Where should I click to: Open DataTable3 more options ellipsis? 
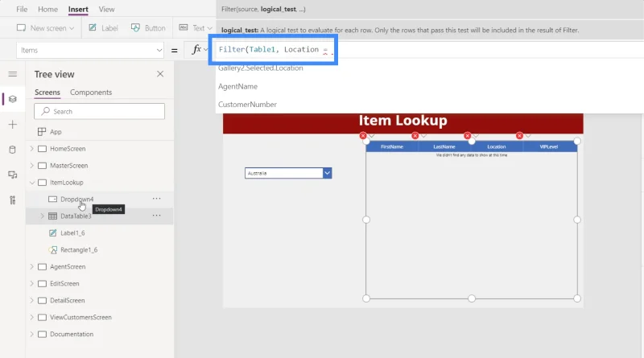[156, 216]
